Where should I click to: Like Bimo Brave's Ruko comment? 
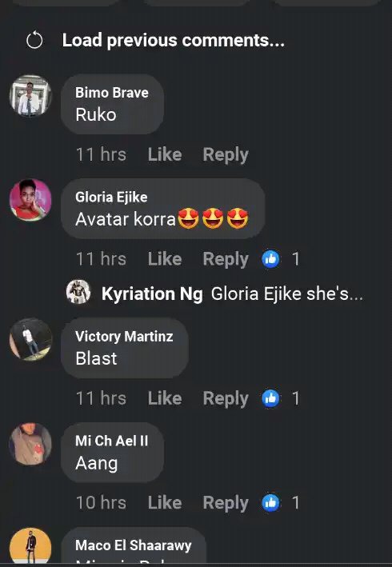165,155
